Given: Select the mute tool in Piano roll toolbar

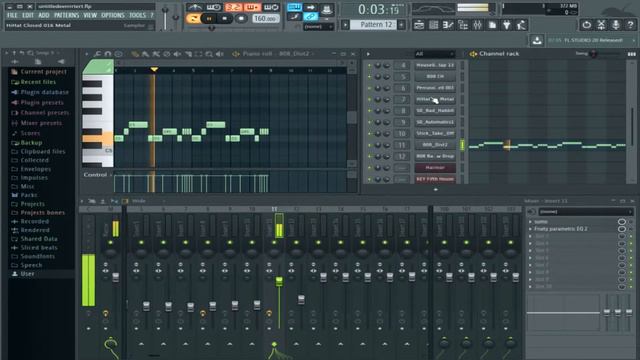Looking at the screenshot, I should pos(178,54).
